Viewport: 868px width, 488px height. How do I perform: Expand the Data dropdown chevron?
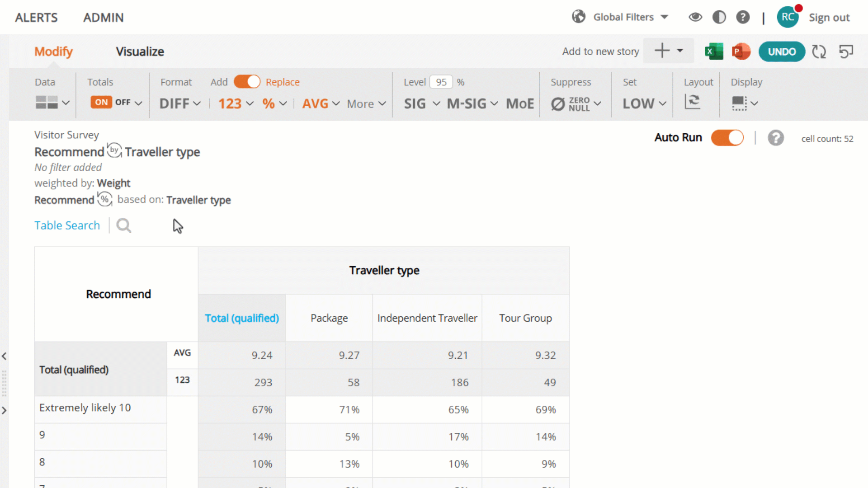(66, 103)
